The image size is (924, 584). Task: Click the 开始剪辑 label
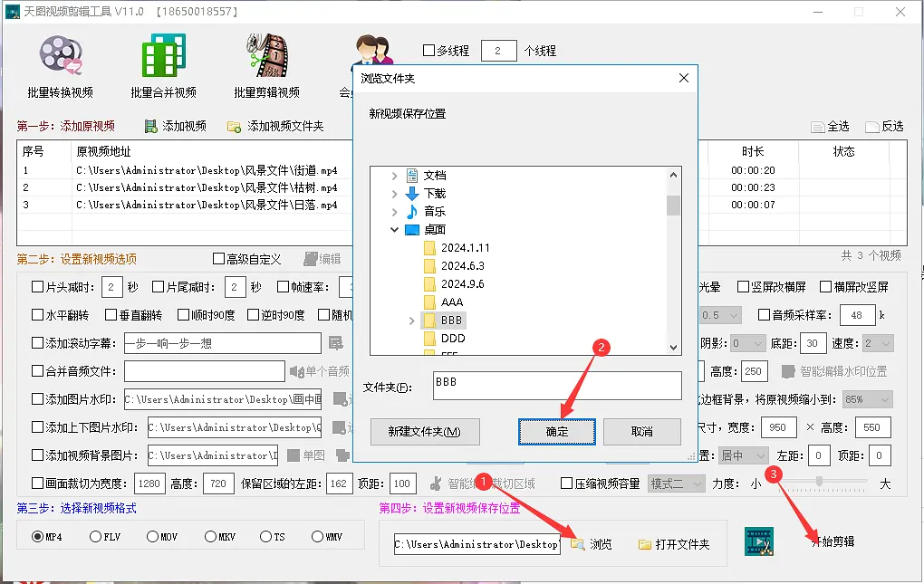(833, 541)
